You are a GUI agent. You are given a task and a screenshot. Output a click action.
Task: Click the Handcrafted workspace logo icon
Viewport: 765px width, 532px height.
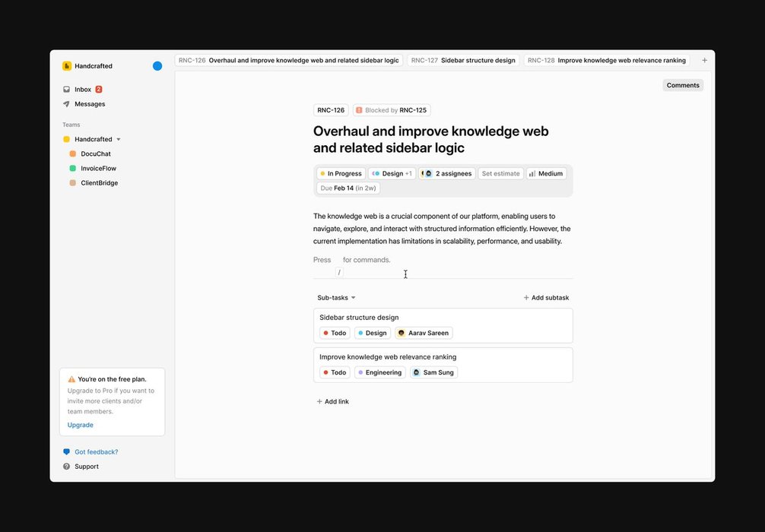point(67,66)
